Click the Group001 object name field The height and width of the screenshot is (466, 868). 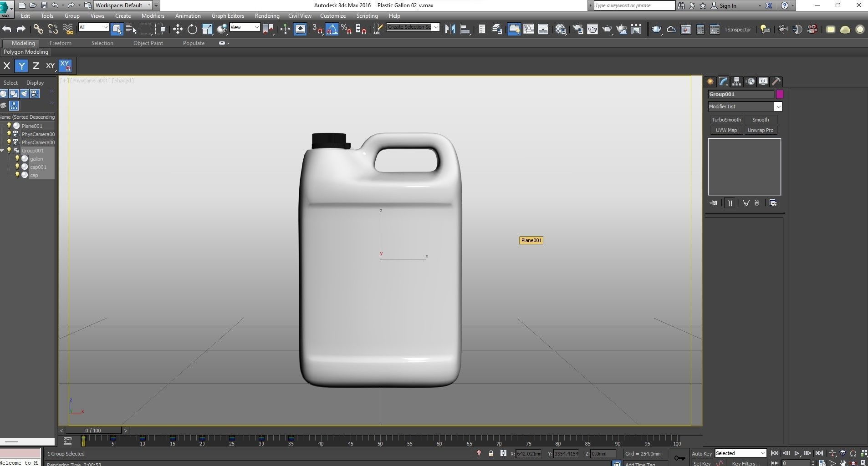pyautogui.click(x=741, y=94)
